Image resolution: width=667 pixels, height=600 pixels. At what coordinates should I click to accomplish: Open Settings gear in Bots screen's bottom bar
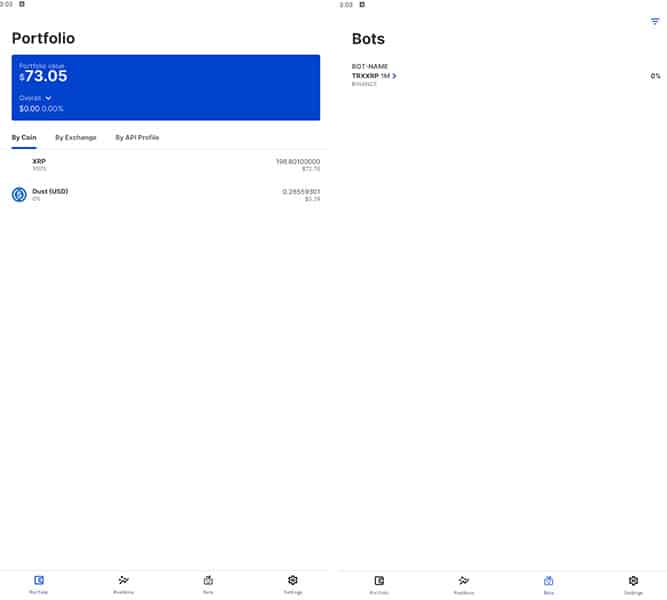click(633, 584)
